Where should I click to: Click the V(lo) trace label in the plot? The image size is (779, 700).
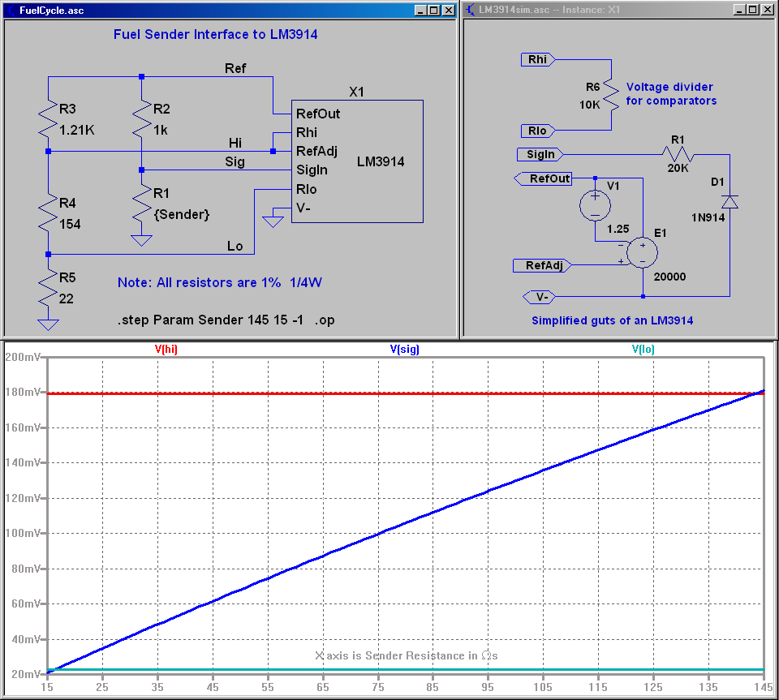643,349
